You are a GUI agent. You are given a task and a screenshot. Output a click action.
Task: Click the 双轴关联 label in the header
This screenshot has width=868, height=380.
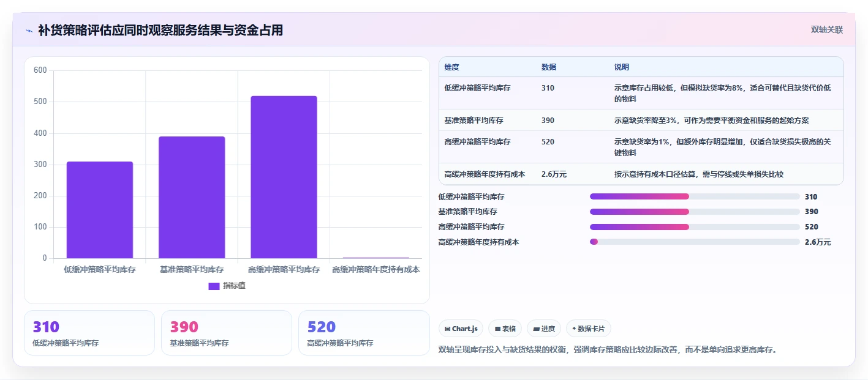[827, 30]
